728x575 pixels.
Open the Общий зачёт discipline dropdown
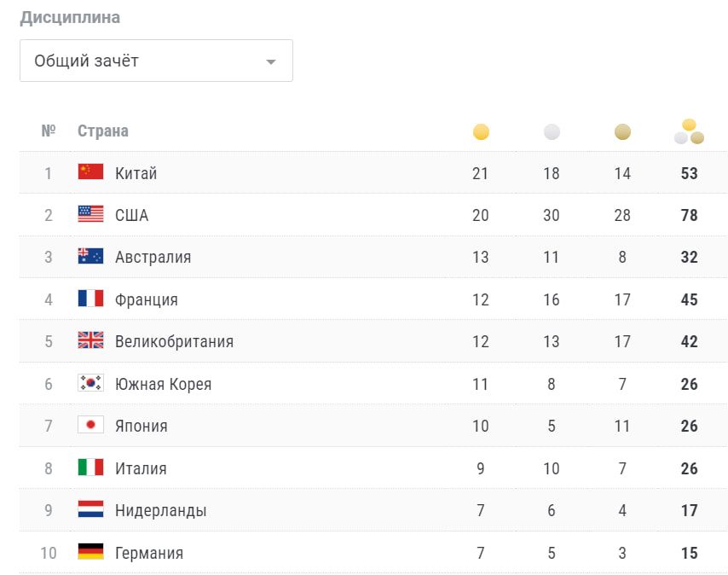tap(156, 61)
